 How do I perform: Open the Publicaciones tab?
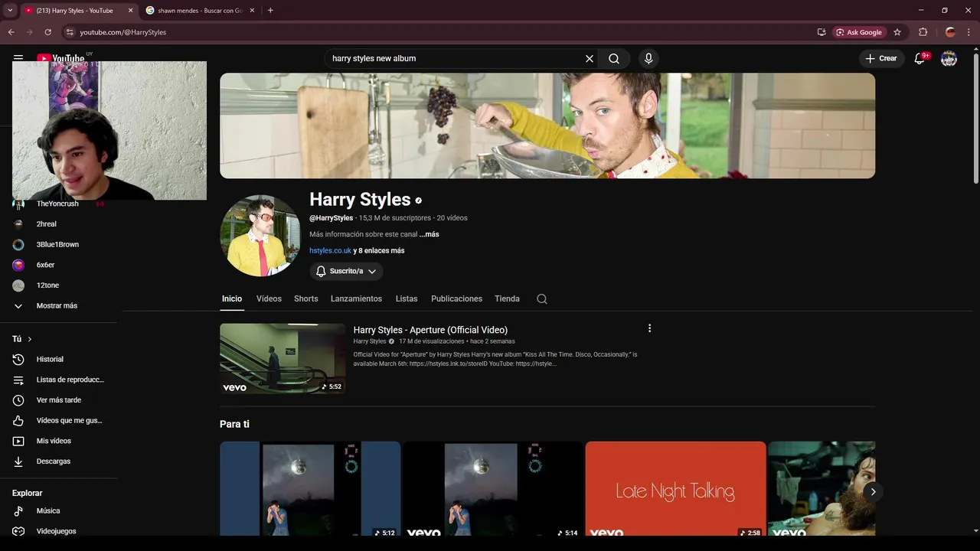(x=456, y=298)
